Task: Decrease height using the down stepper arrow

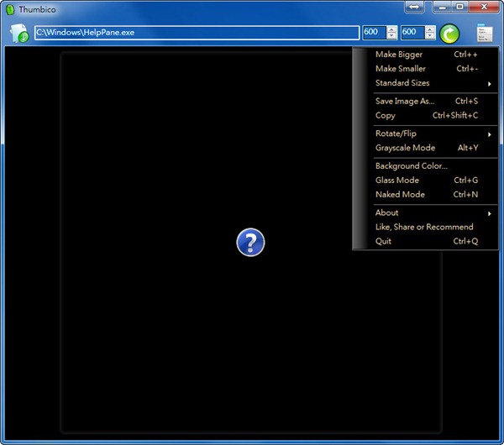Action: click(430, 37)
